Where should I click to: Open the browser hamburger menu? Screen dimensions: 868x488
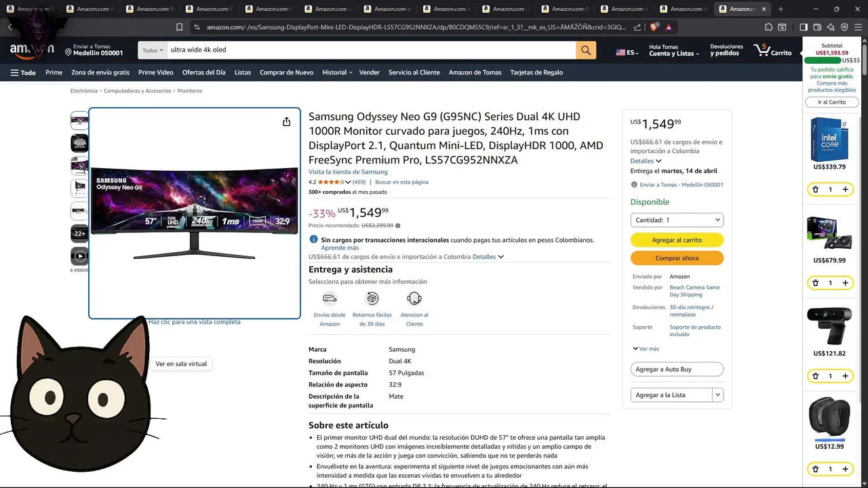(x=859, y=27)
